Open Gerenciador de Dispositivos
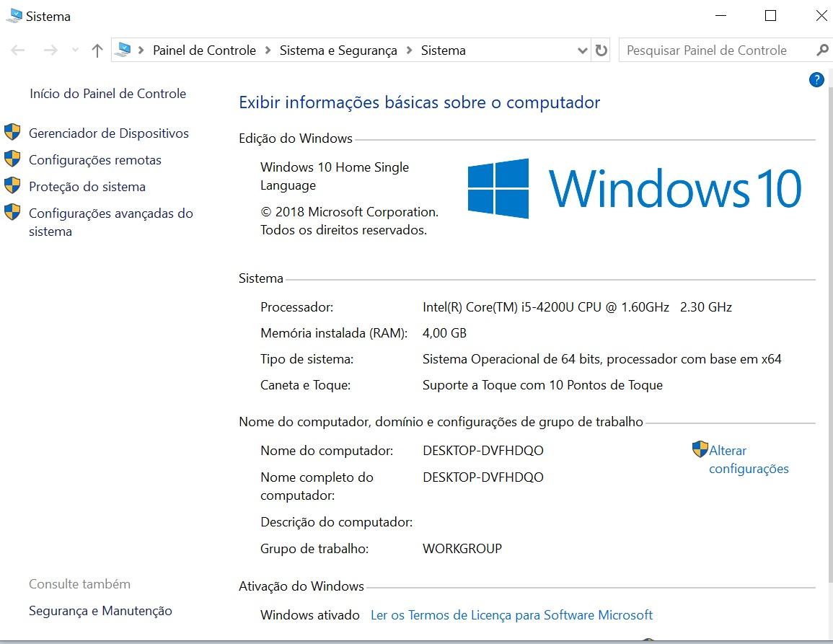833x644 pixels. click(109, 133)
